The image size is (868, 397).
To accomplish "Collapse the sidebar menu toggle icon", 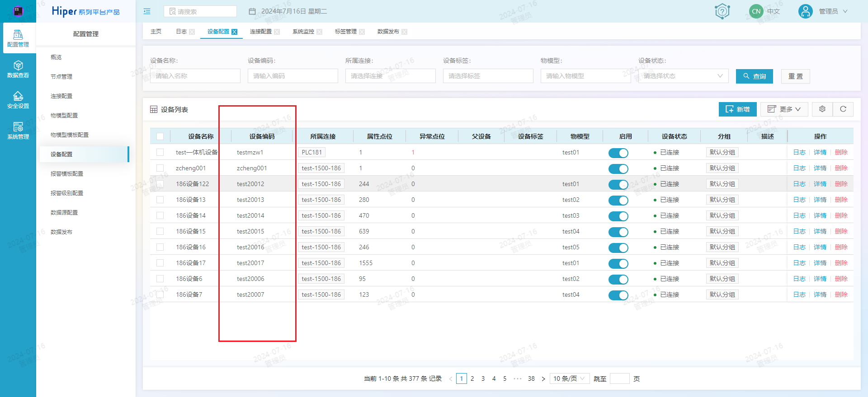I will click(147, 11).
